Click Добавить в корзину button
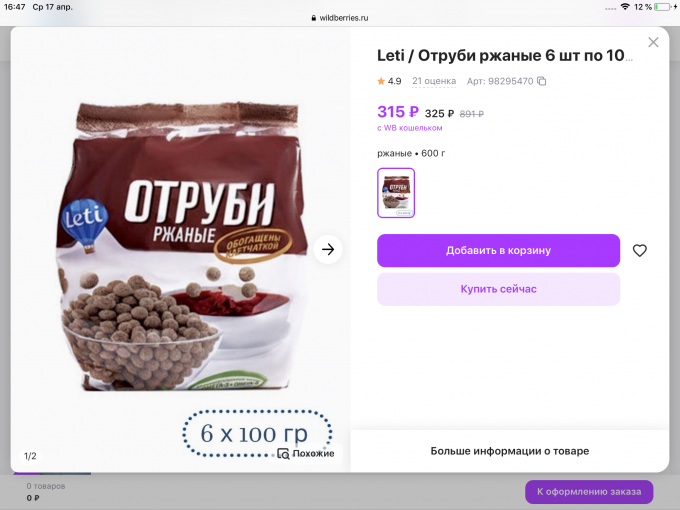This screenshot has height=510, width=680. [x=498, y=251]
